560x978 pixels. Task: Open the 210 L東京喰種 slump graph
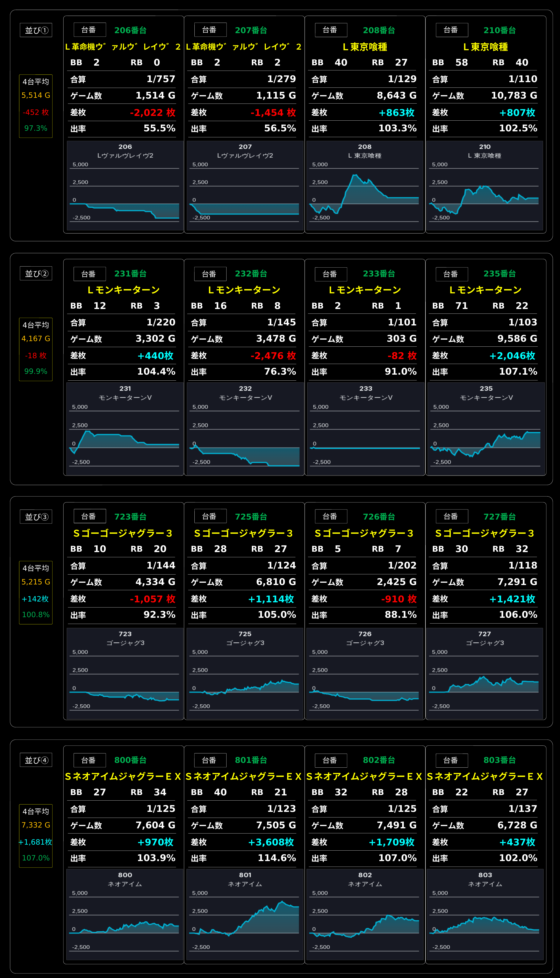pos(485,185)
